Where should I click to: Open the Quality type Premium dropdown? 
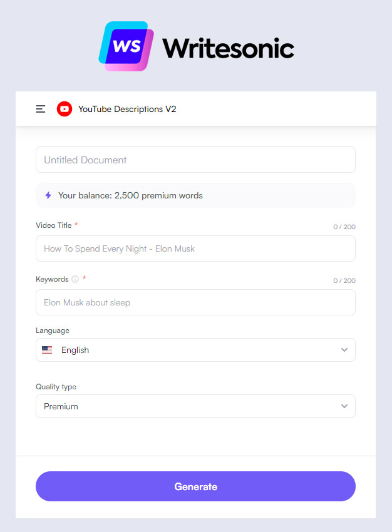coord(195,406)
